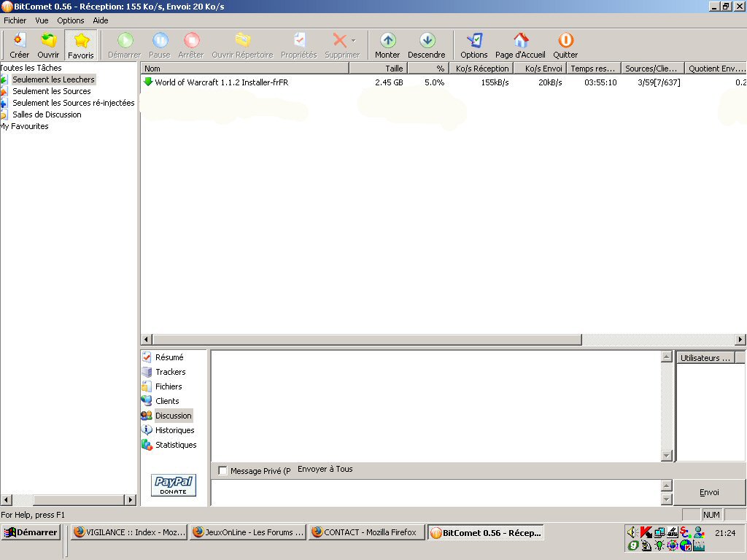The width and height of the screenshot is (747, 560).
Task: Select My Favourites in the sidebar
Action: (x=24, y=126)
